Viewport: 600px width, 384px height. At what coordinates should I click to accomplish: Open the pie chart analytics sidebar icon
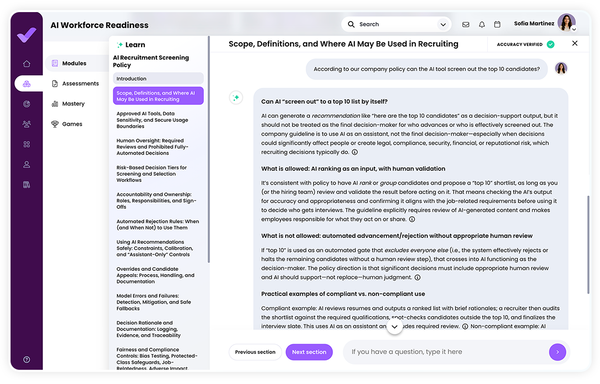click(x=26, y=104)
